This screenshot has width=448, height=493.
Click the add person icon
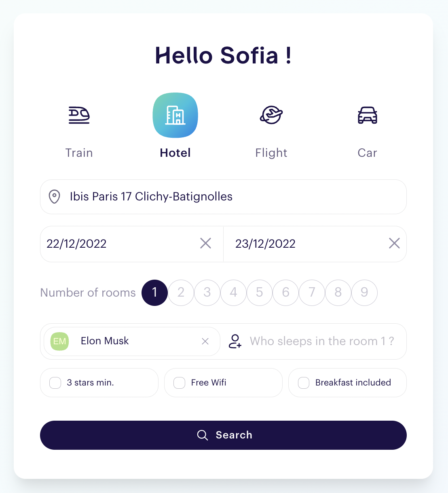[235, 341]
